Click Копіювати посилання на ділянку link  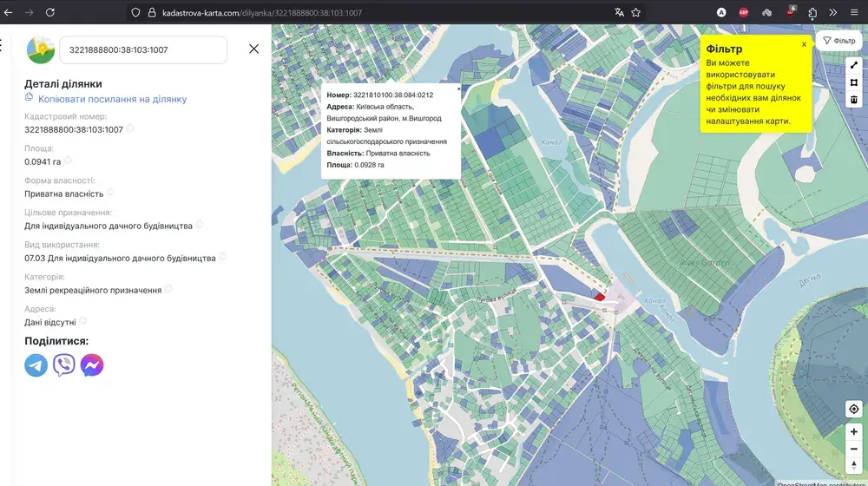[112, 99]
